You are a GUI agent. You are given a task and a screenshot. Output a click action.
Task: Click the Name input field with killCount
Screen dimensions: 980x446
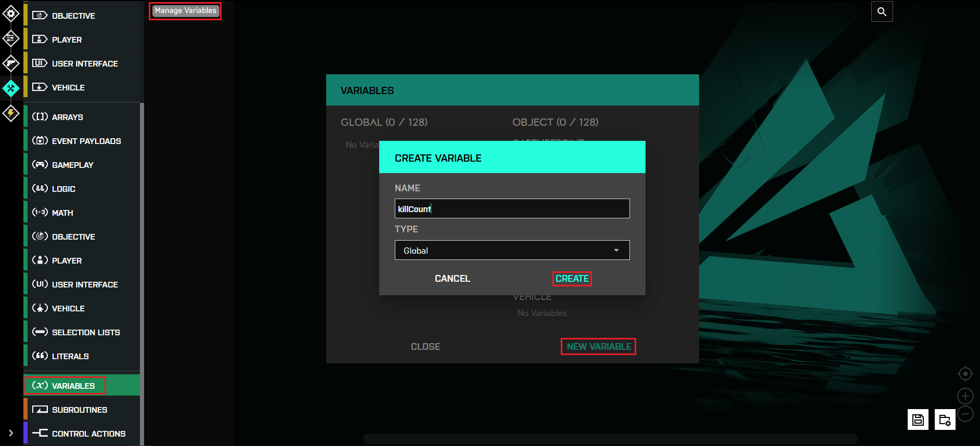click(512, 208)
